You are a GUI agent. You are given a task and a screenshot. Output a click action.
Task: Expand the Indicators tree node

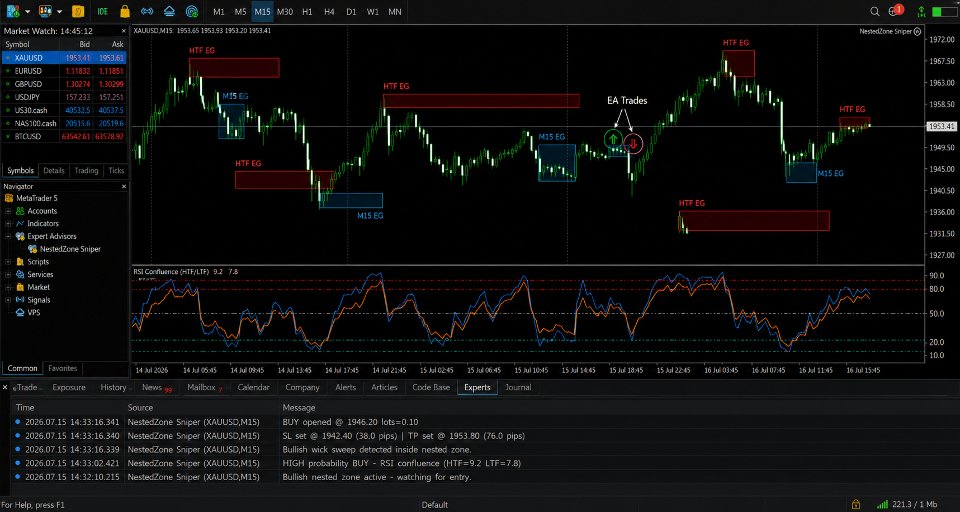point(9,224)
